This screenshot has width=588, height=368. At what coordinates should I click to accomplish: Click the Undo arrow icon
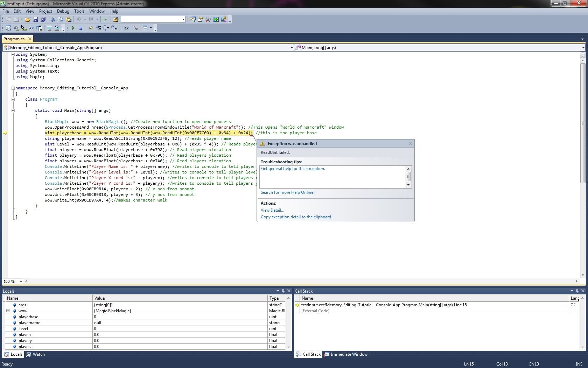[79, 19]
